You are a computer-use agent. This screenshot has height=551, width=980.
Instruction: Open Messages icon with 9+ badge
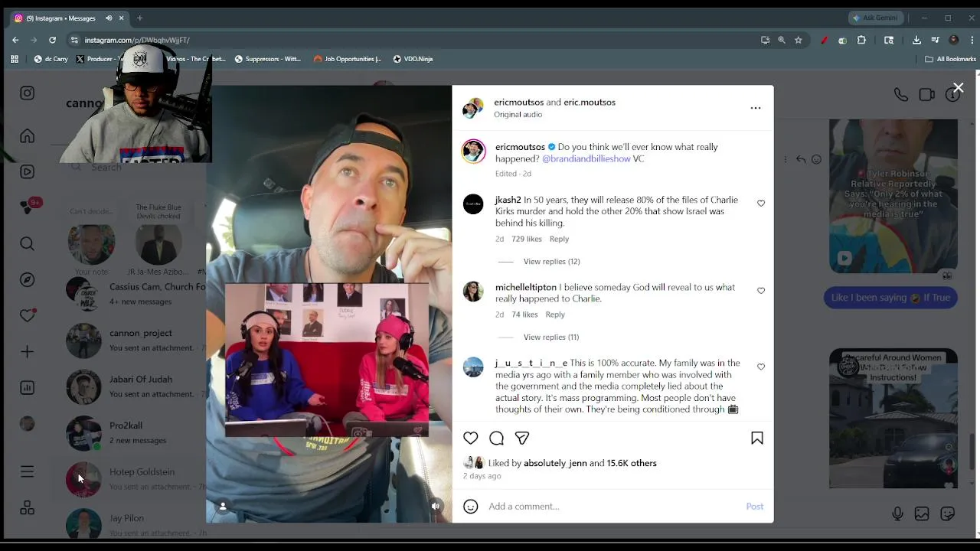[x=29, y=207]
